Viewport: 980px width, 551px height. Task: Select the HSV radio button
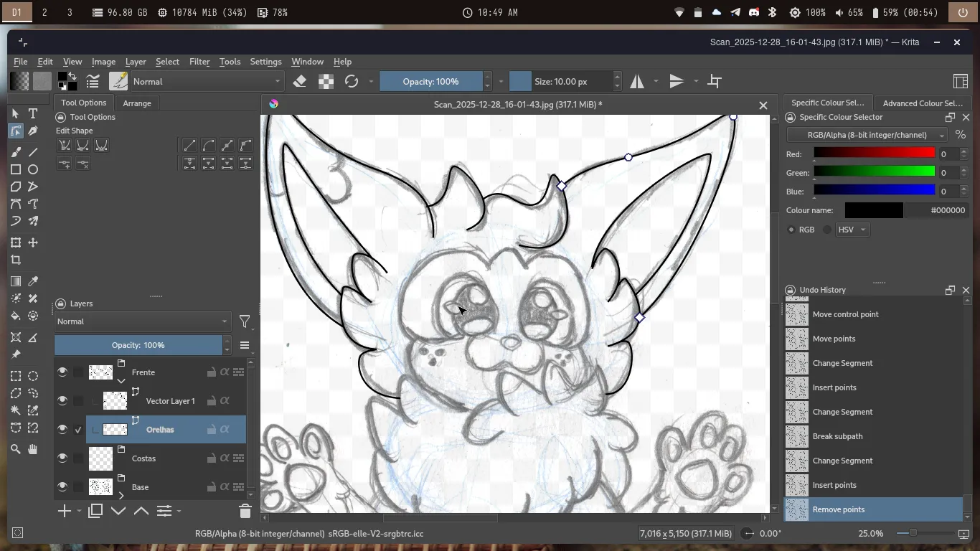(x=828, y=230)
